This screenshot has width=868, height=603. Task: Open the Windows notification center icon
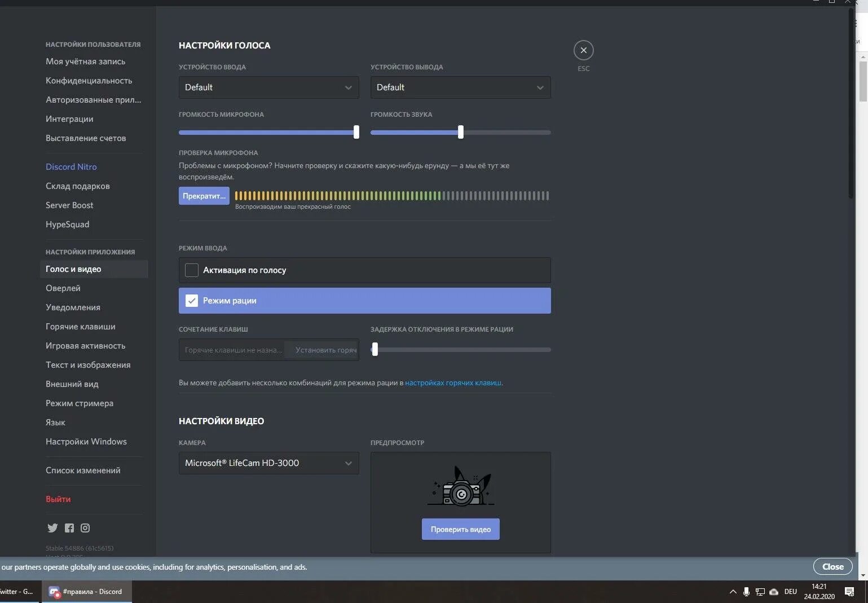(x=849, y=592)
